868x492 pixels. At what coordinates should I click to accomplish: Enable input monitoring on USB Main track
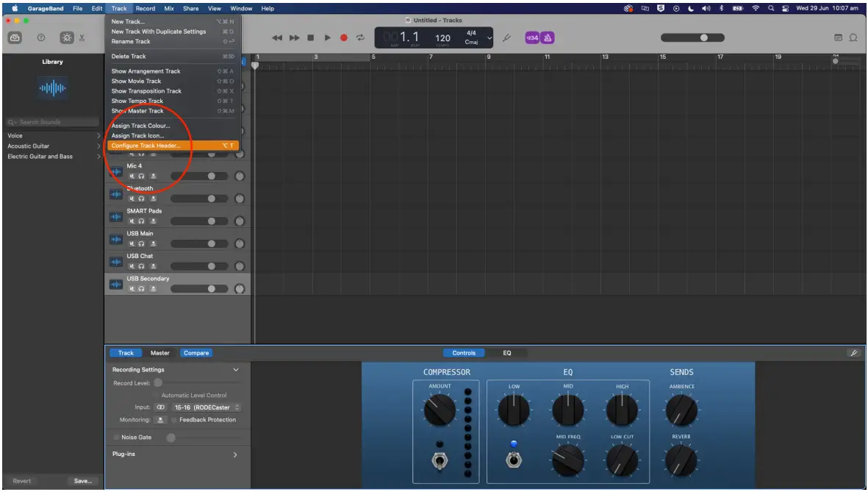point(154,243)
